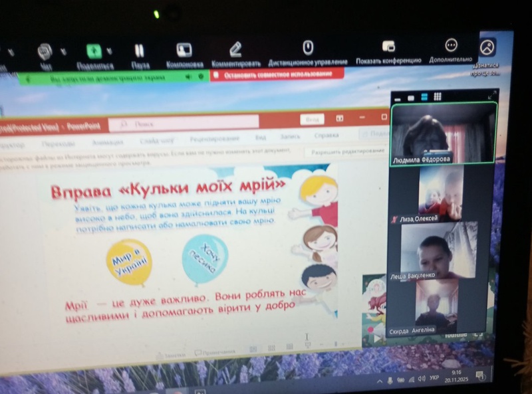The width and height of the screenshot is (532, 394).
Task: Open the Zoom chat icon
Action: coord(45,52)
